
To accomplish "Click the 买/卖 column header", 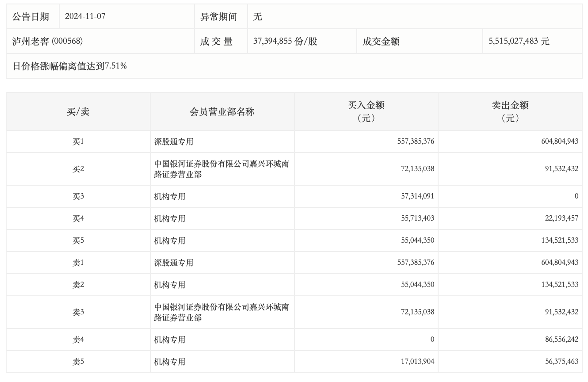I will (78, 112).
